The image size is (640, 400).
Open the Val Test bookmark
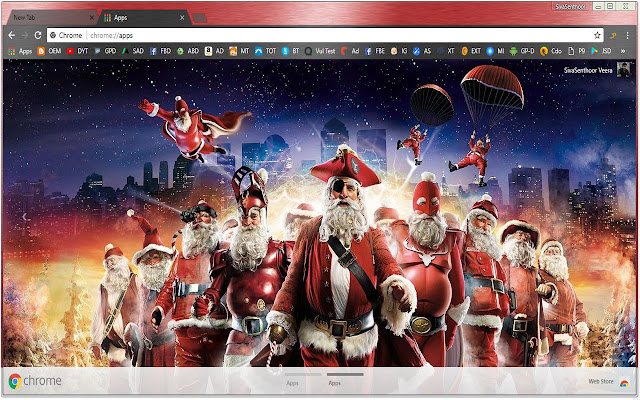tap(320, 51)
